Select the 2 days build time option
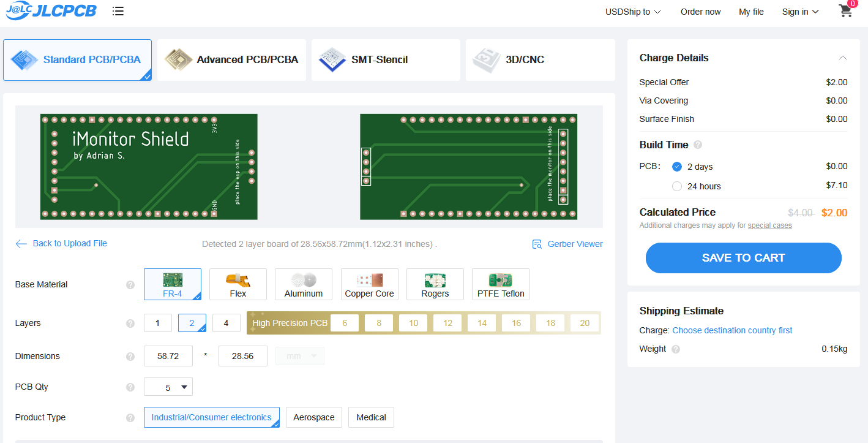The image size is (868, 443). (x=677, y=167)
